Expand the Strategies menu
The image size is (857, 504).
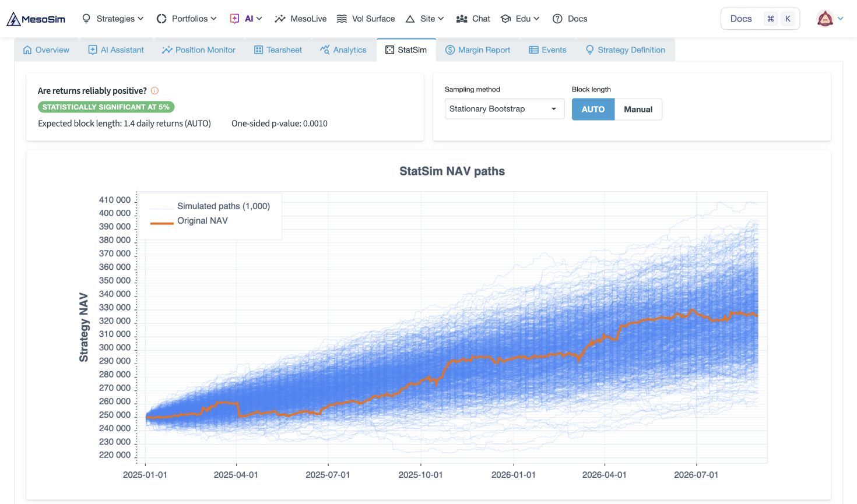click(x=113, y=19)
